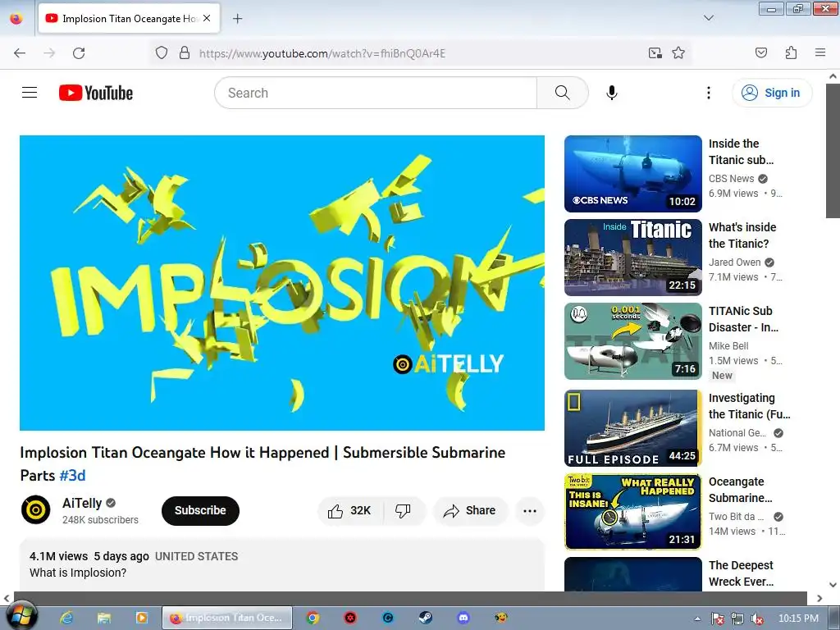Click the Jared Owen channel name
Screen dimensions: 840x630
(x=734, y=262)
